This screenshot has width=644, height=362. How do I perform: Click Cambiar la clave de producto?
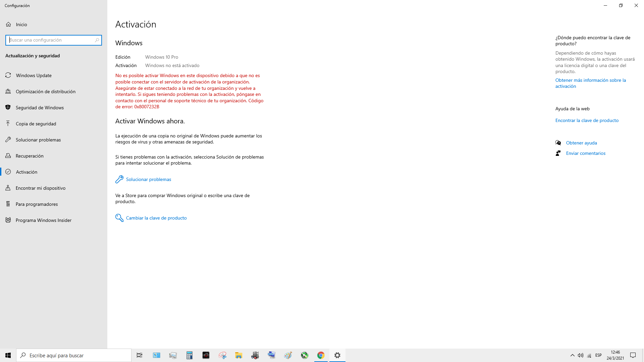[156, 218]
